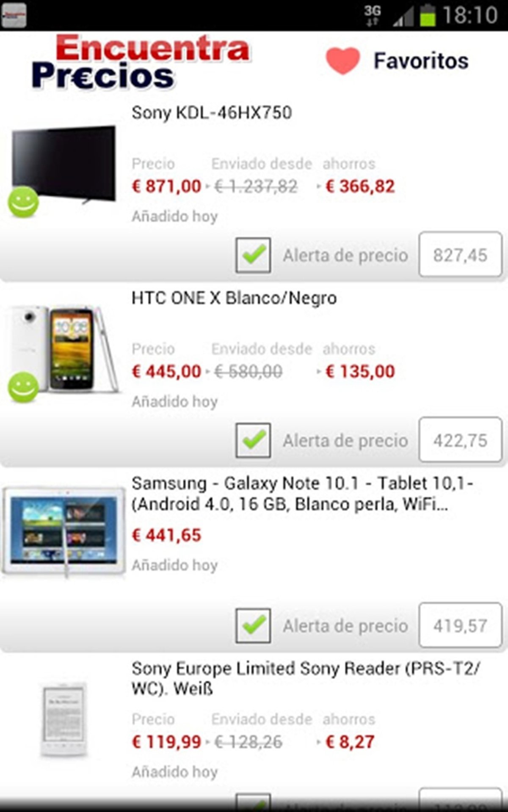The height and width of the screenshot is (812, 508).
Task: Open HTC ONE X Blanco/Negro title
Action: pyautogui.click(x=234, y=298)
